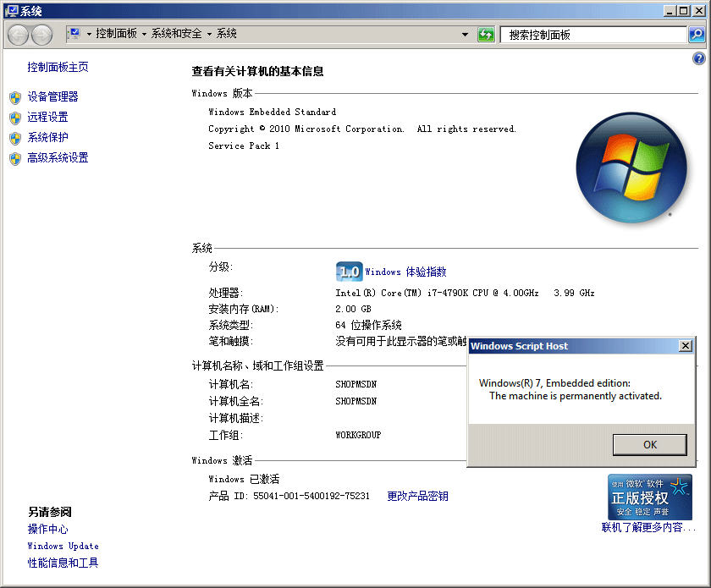The image size is (711, 588).
Task: Select the 系统和安全 breadcrumb item
Action: [x=176, y=34]
